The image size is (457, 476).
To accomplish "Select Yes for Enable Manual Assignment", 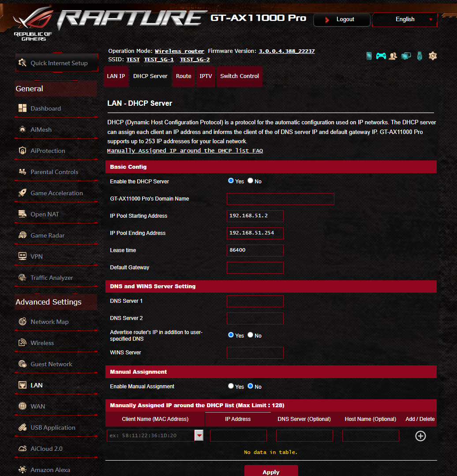I will click(231, 386).
